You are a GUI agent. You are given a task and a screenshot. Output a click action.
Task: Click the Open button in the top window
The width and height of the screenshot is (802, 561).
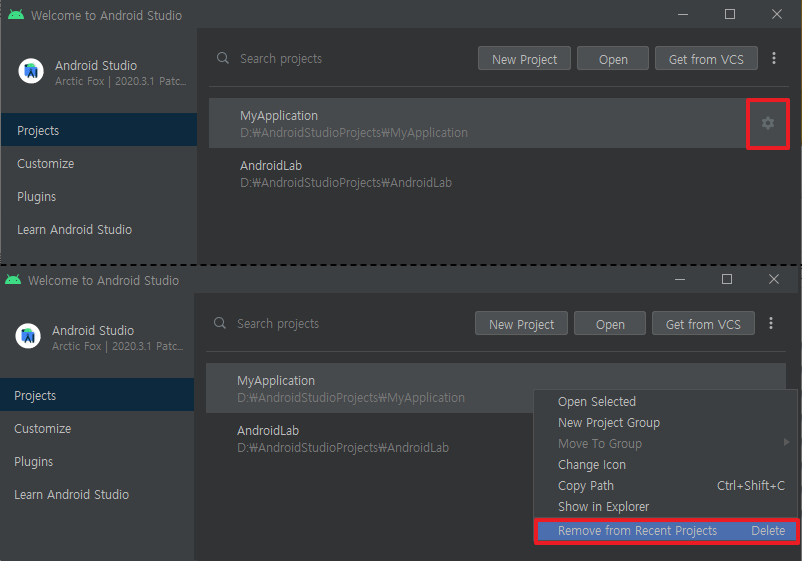[x=613, y=59]
